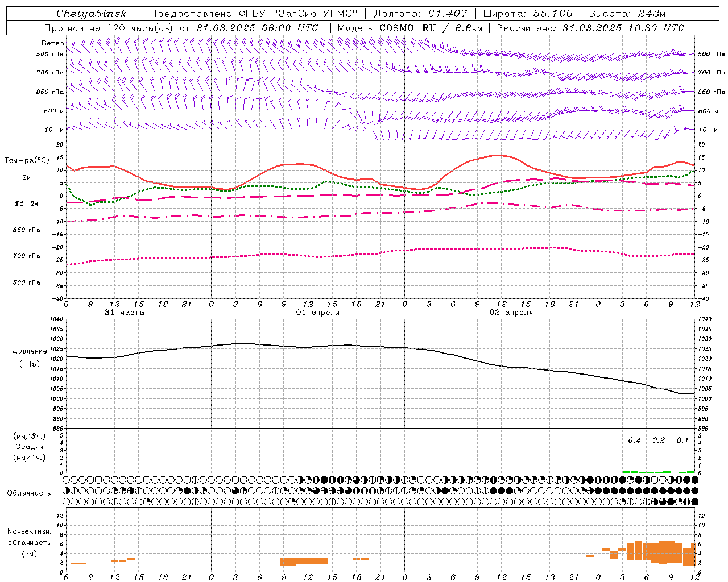Click the Ветер panel label

click(52, 43)
